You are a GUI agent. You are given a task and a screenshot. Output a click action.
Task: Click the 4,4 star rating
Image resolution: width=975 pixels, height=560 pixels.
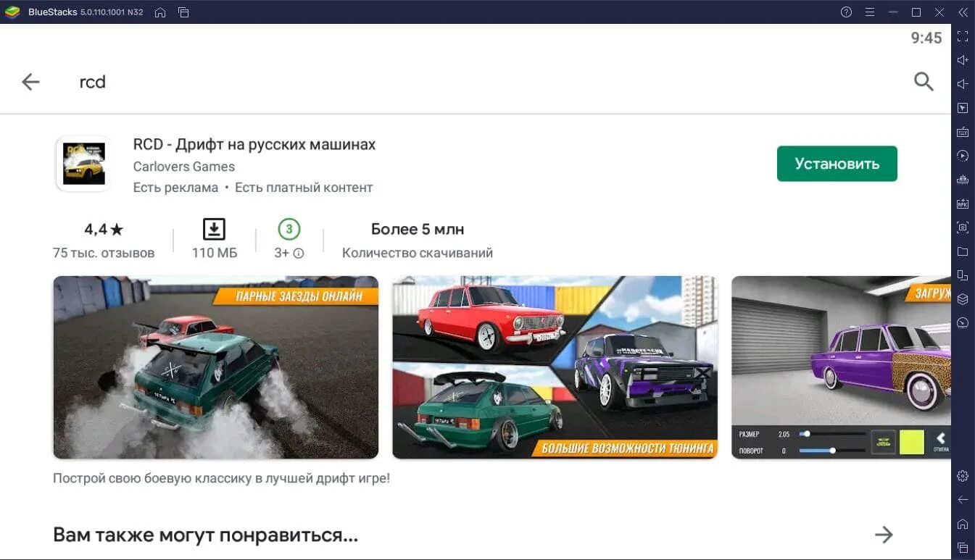click(x=104, y=230)
